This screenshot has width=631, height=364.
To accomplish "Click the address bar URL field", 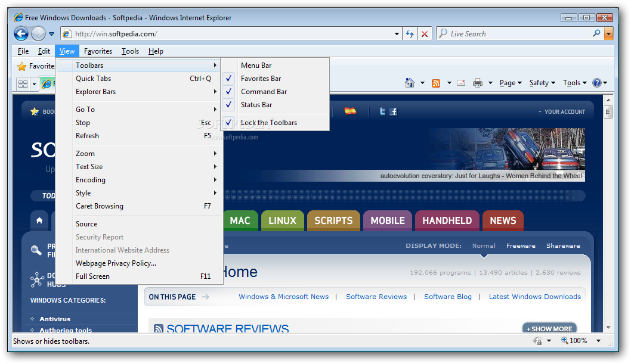I will pos(231,34).
